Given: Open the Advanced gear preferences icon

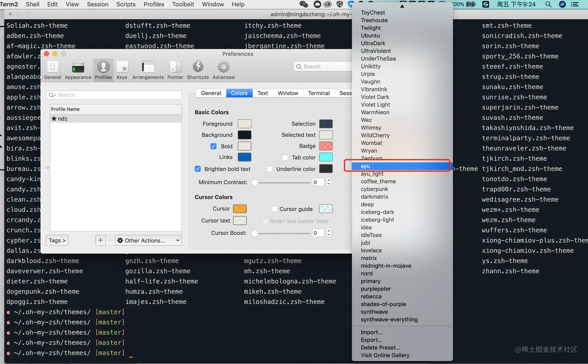Looking at the screenshot, I should click(x=224, y=70).
